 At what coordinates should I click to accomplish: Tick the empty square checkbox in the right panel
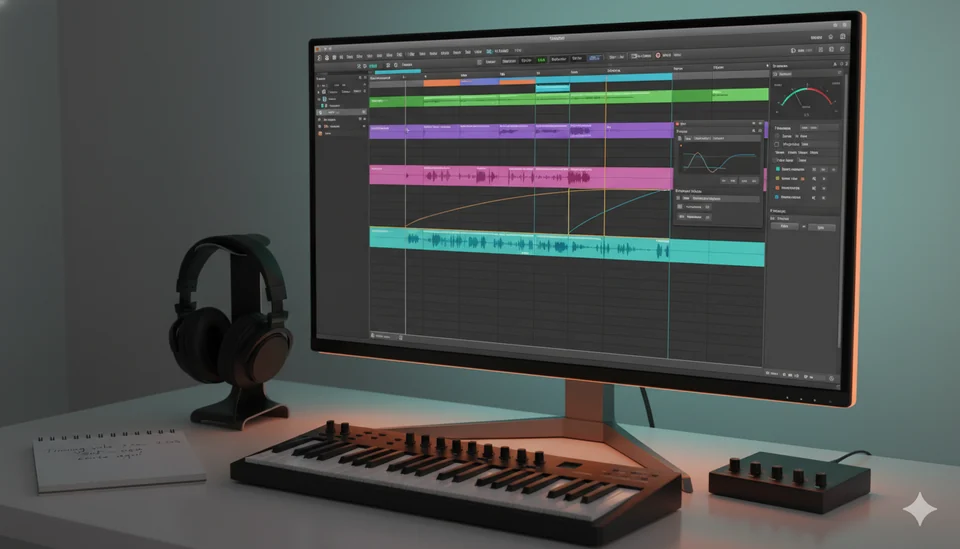pyautogui.click(x=776, y=144)
